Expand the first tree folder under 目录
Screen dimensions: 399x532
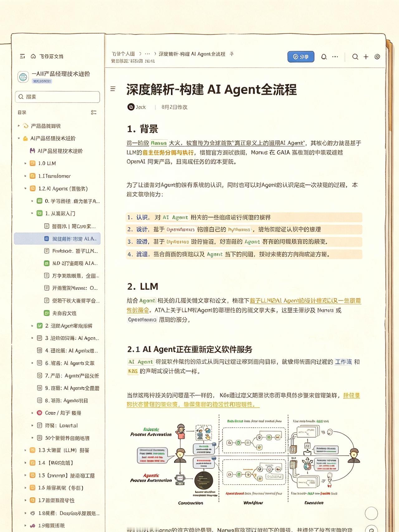pos(19,126)
